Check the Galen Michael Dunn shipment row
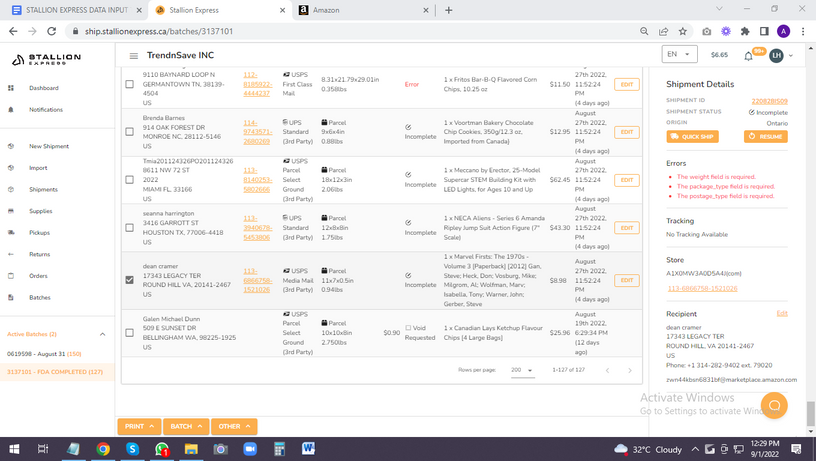816x461 pixels. pyautogui.click(x=129, y=333)
